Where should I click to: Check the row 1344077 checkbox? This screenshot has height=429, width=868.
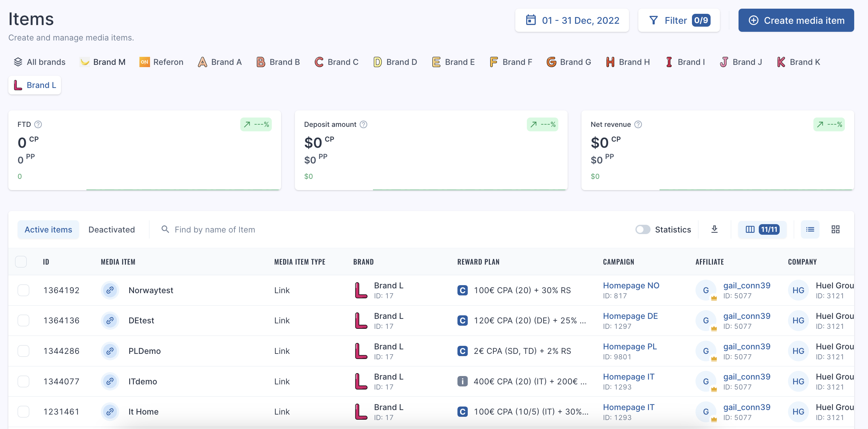point(23,381)
